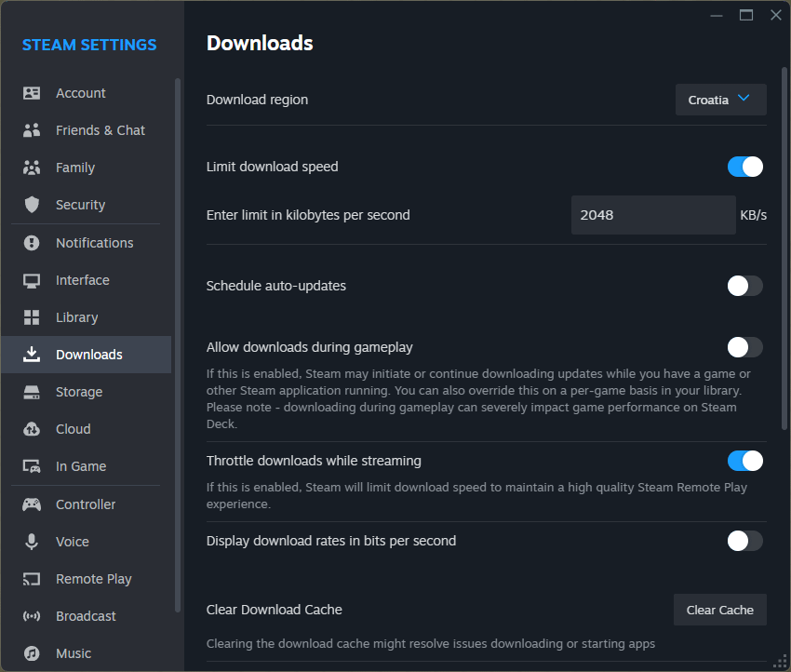Click the 'Download region' label

coord(257,100)
